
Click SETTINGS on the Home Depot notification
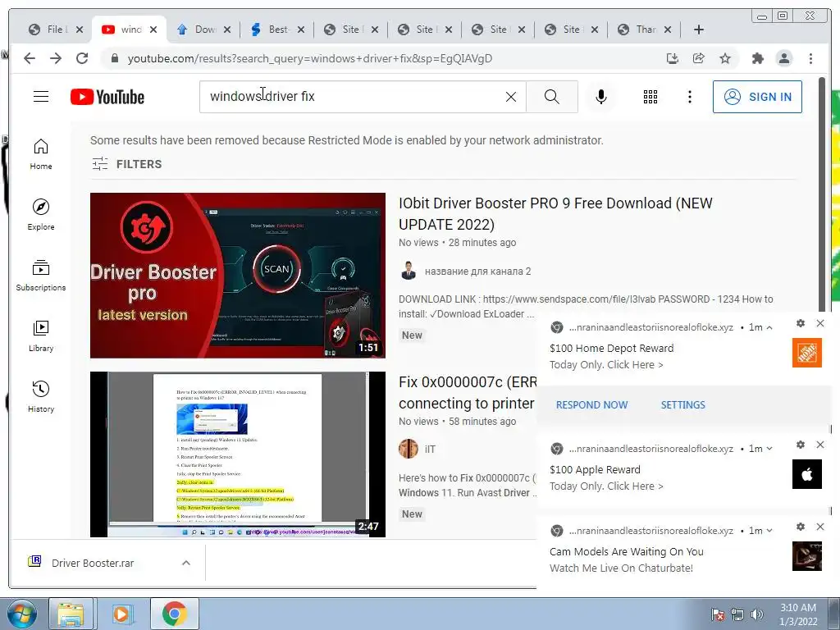(x=683, y=405)
